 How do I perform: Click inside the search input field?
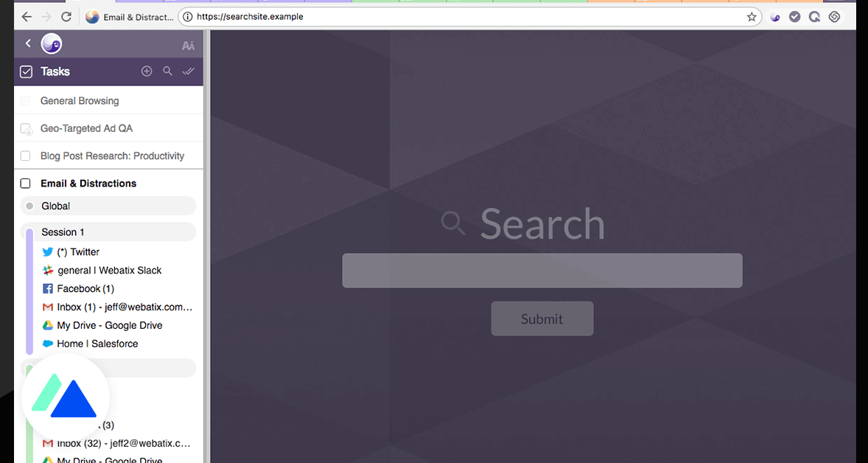click(x=542, y=271)
